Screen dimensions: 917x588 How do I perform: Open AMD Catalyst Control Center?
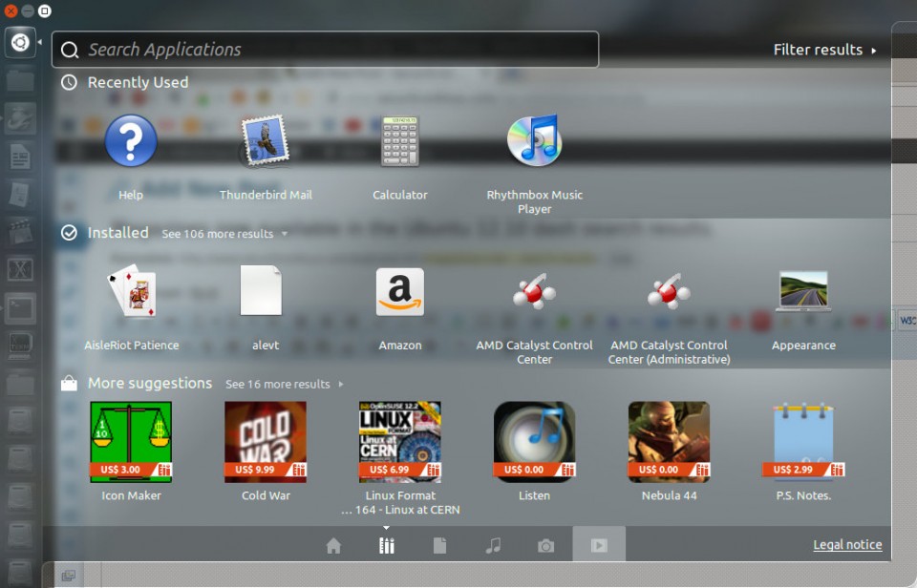click(535, 290)
